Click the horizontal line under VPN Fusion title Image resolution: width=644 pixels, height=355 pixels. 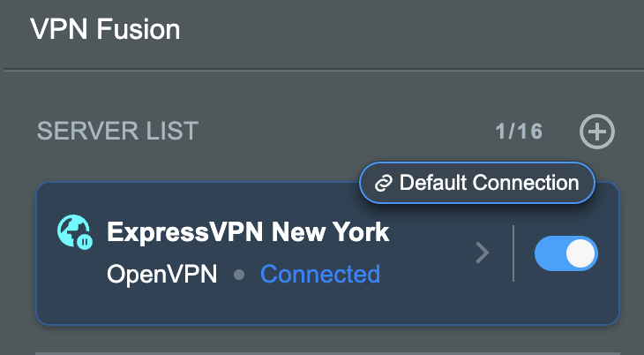[x=324, y=70]
